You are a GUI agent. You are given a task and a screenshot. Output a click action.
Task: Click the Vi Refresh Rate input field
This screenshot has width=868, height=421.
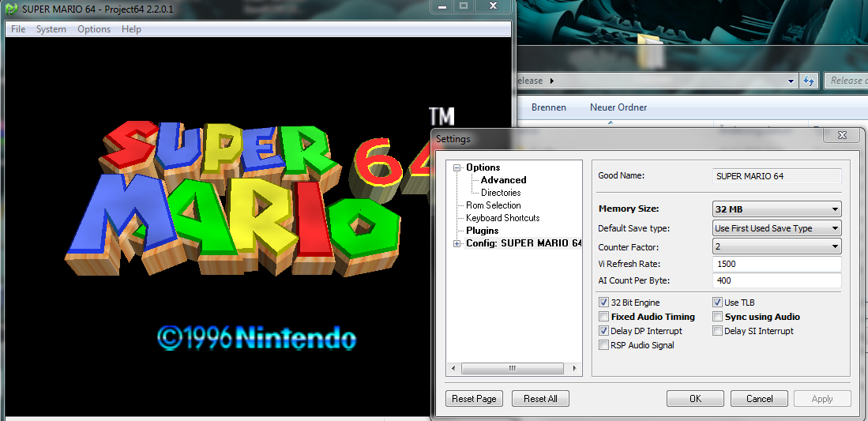pos(776,265)
